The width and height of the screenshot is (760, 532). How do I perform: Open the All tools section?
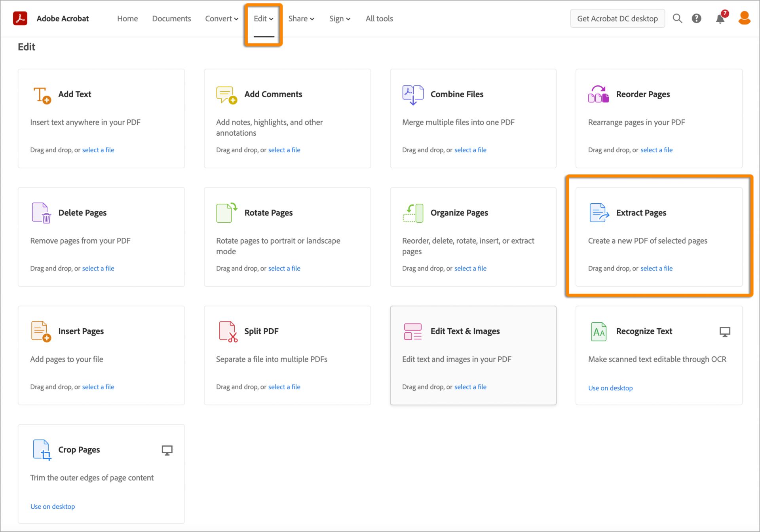pyautogui.click(x=380, y=18)
